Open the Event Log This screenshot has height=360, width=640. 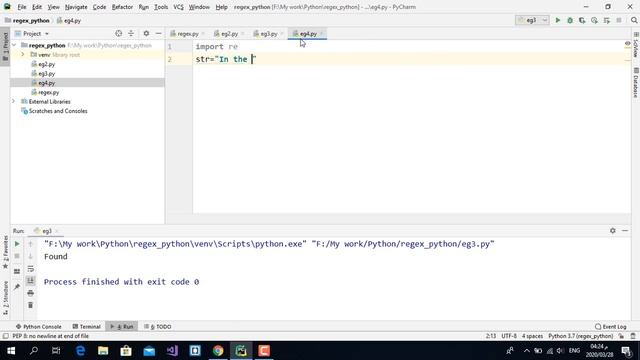pos(611,327)
